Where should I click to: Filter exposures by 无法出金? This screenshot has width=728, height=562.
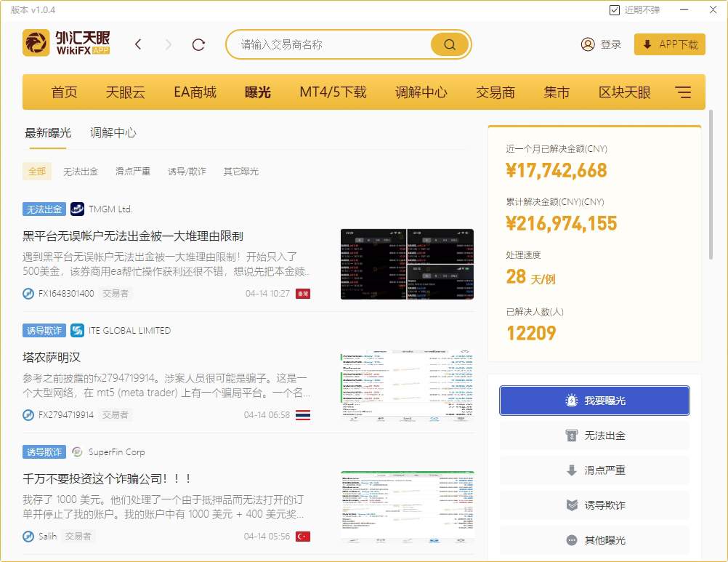click(80, 172)
